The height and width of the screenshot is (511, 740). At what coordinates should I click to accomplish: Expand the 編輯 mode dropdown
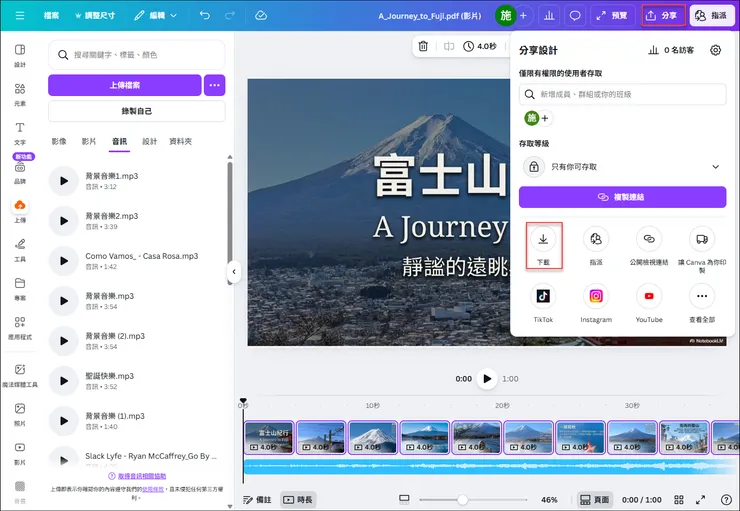coord(155,16)
